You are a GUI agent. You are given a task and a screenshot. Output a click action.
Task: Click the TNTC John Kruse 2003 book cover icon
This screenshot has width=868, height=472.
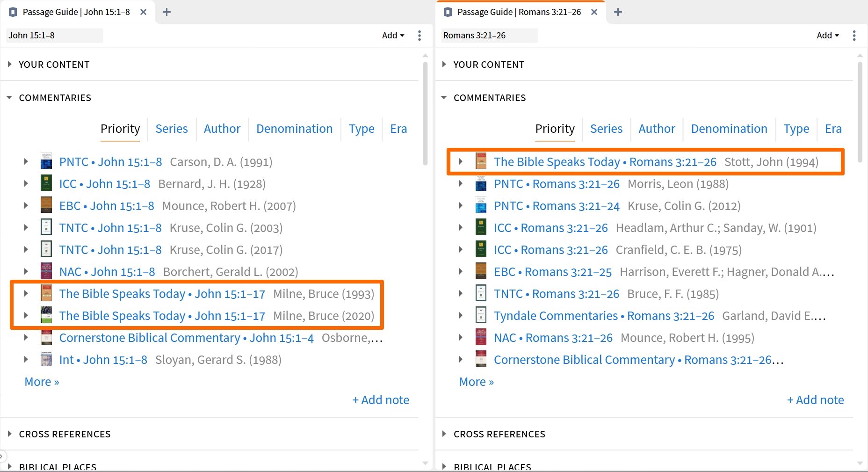click(x=46, y=228)
